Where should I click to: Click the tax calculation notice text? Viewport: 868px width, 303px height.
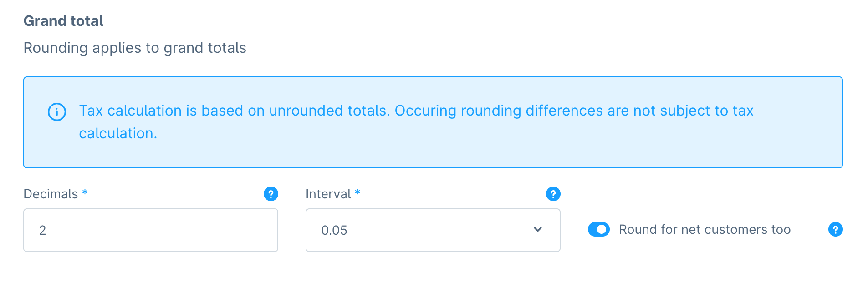coord(416,111)
